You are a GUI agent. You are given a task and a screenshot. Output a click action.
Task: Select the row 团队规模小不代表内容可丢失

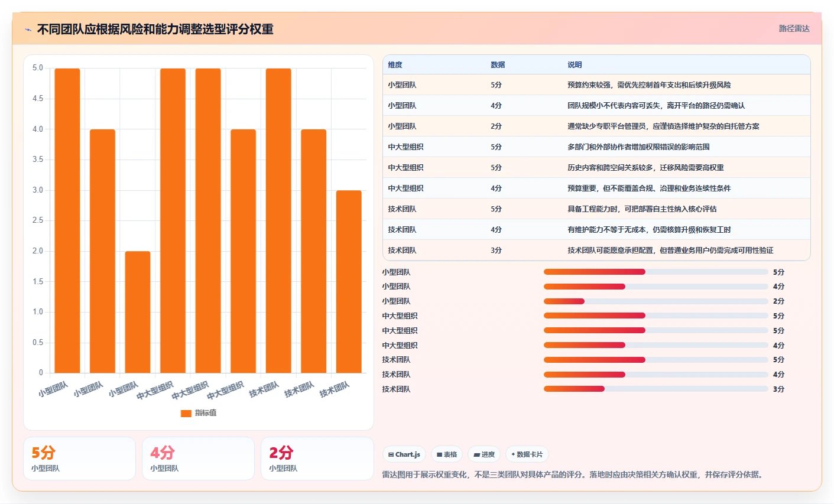pyautogui.click(x=596, y=106)
